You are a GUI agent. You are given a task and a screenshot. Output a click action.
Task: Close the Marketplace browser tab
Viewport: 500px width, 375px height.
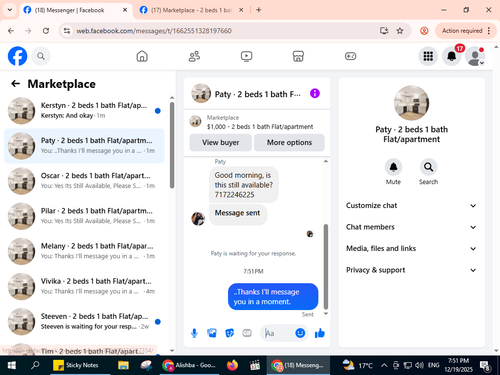(241, 10)
